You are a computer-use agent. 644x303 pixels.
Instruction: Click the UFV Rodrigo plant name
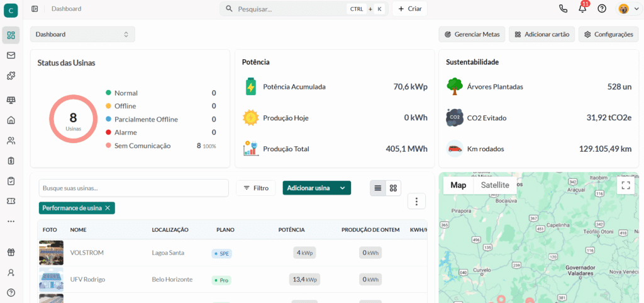click(87, 280)
